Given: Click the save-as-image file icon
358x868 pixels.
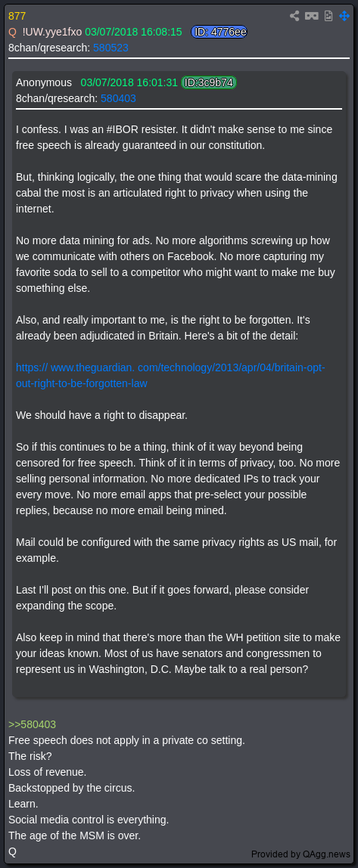Looking at the screenshot, I should [x=328, y=16].
